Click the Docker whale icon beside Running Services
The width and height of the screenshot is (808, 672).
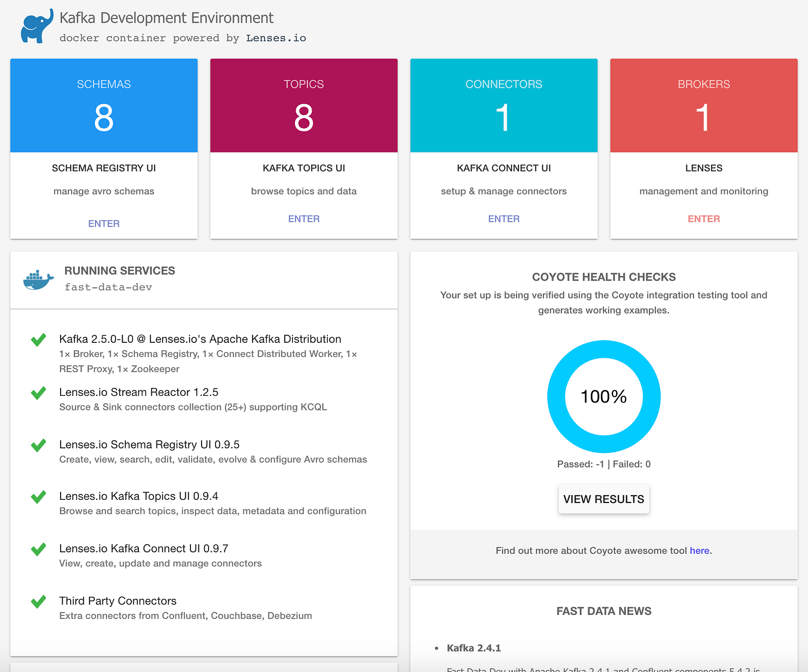pos(38,280)
